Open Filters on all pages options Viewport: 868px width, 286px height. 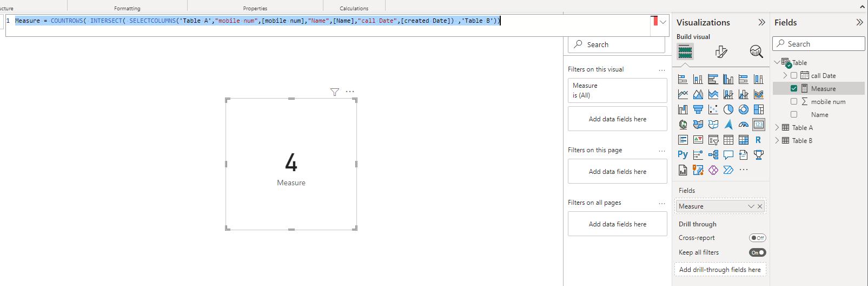662,203
